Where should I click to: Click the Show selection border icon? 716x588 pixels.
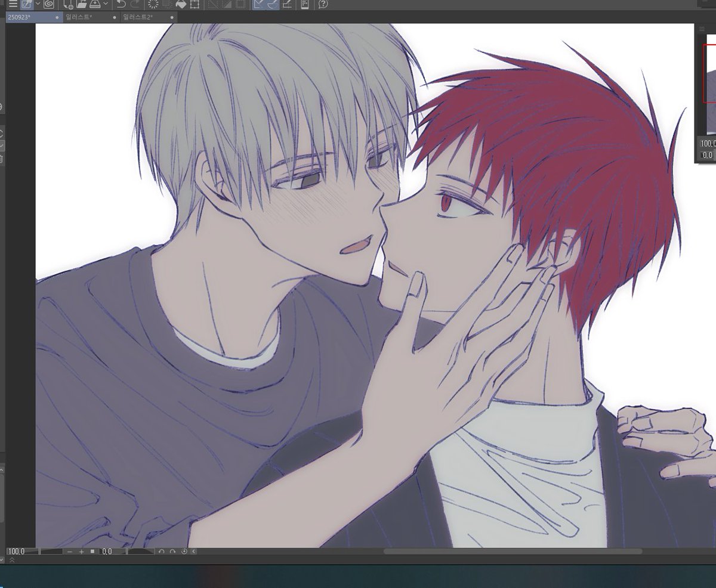coord(240,4)
